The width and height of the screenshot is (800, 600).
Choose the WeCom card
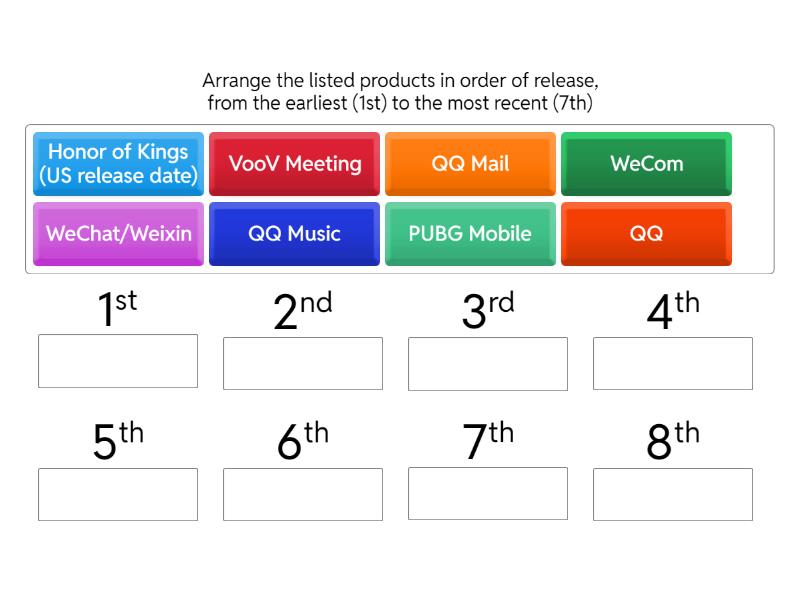tap(646, 164)
